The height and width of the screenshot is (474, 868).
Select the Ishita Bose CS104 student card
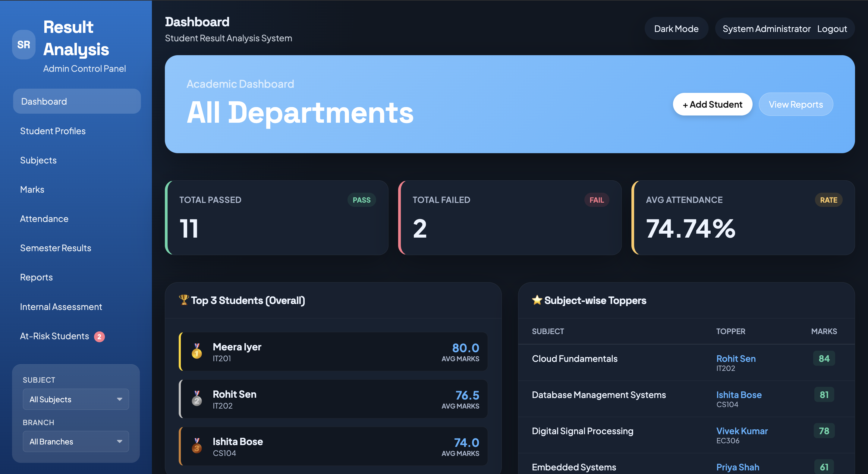click(x=333, y=446)
